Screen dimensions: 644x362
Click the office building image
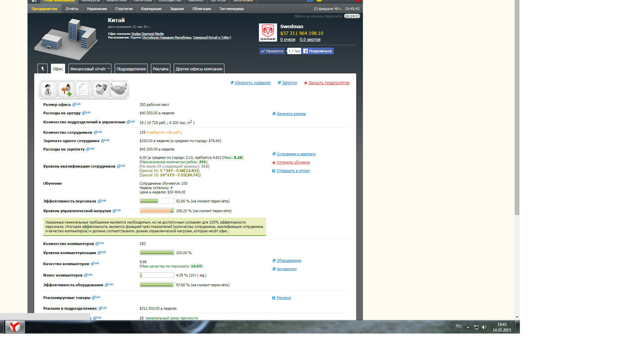point(66,39)
